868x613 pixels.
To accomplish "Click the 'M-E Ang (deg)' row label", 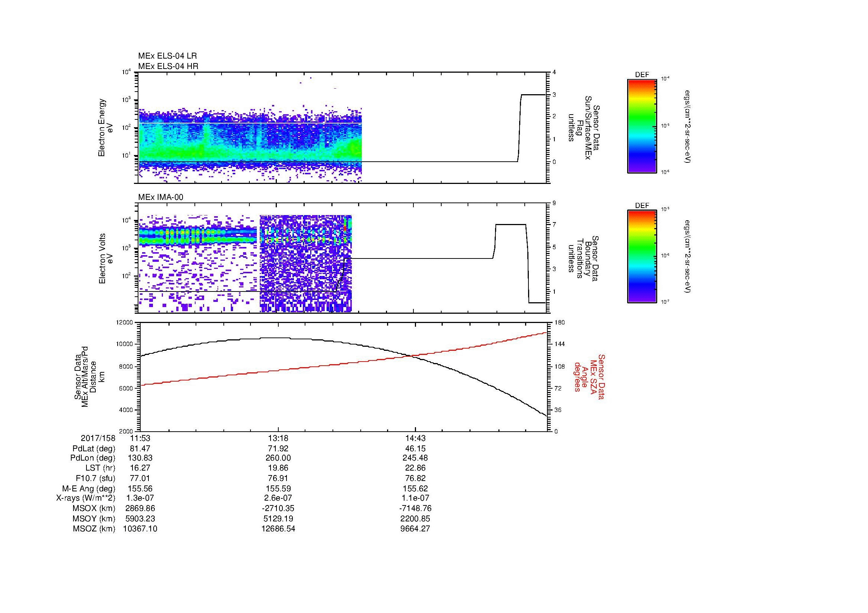I will coord(89,489).
